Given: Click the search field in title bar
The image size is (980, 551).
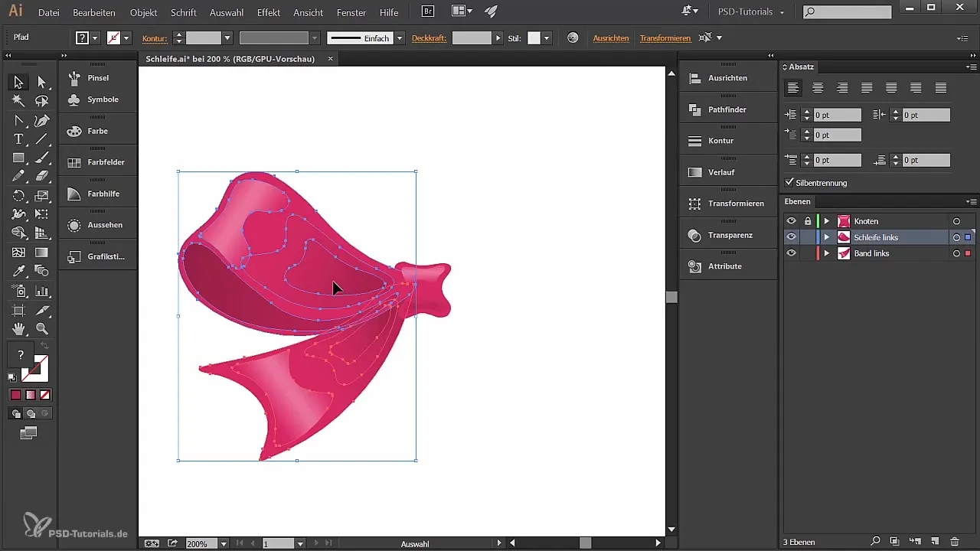Looking at the screenshot, I should [x=847, y=12].
